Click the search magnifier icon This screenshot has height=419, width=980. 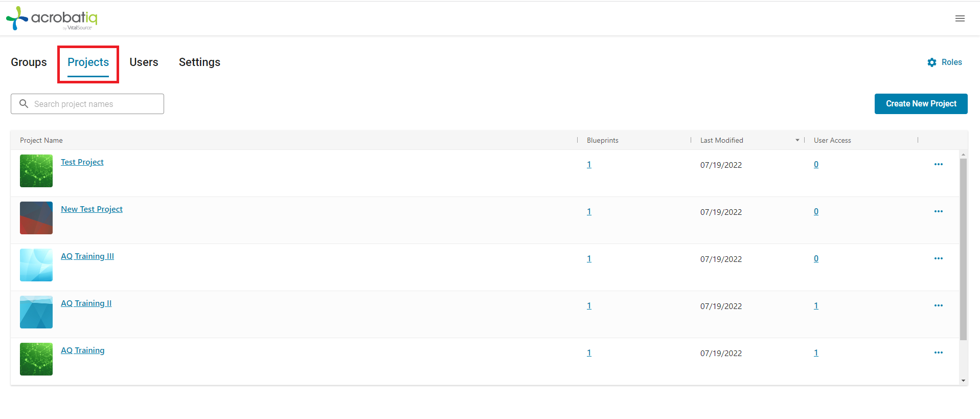[x=24, y=104]
